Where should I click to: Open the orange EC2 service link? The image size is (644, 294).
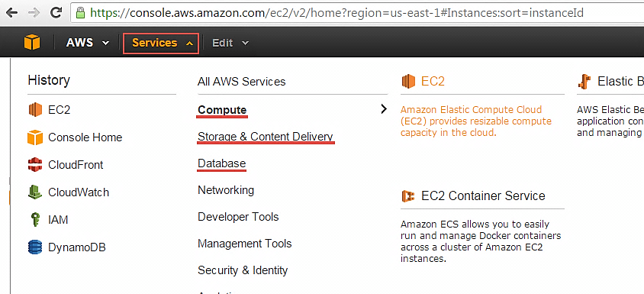pos(433,81)
